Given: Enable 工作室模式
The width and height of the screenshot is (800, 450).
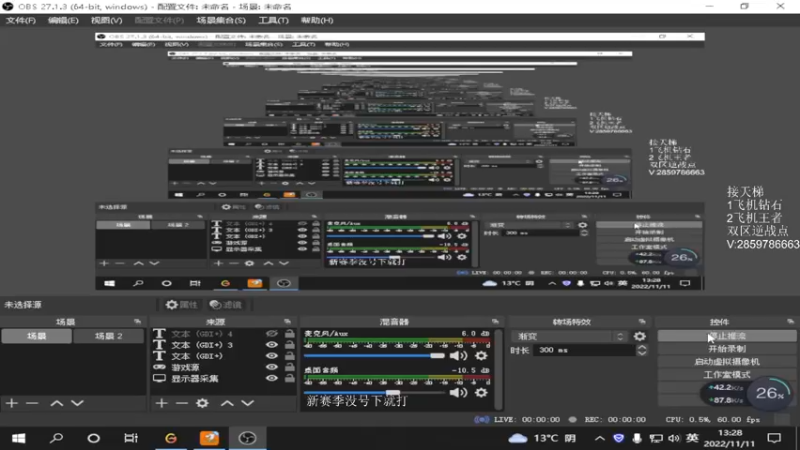Looking at the screenshot, I should tap(727, 374).
